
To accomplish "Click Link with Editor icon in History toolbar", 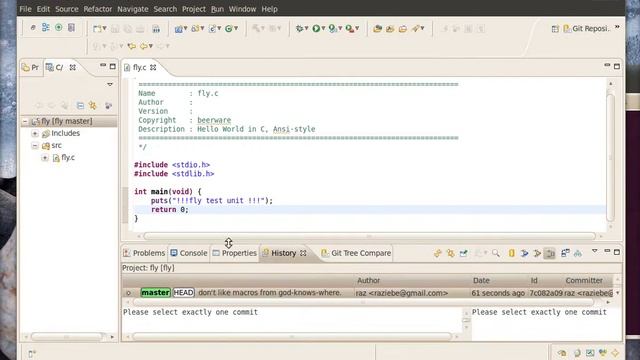I will click(x=451, y=253).
